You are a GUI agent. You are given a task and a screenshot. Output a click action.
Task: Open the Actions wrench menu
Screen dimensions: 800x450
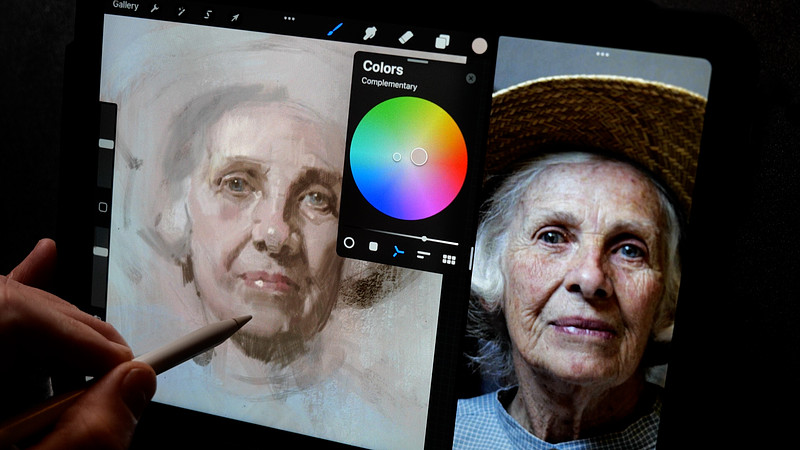pyautogui.click(x=155, y=8)
